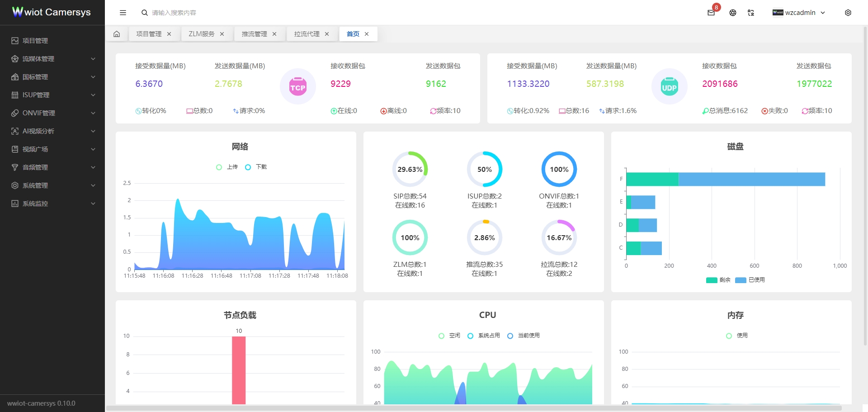Toggle the 系统占用 series in the CPU legend

pos(484,336)
